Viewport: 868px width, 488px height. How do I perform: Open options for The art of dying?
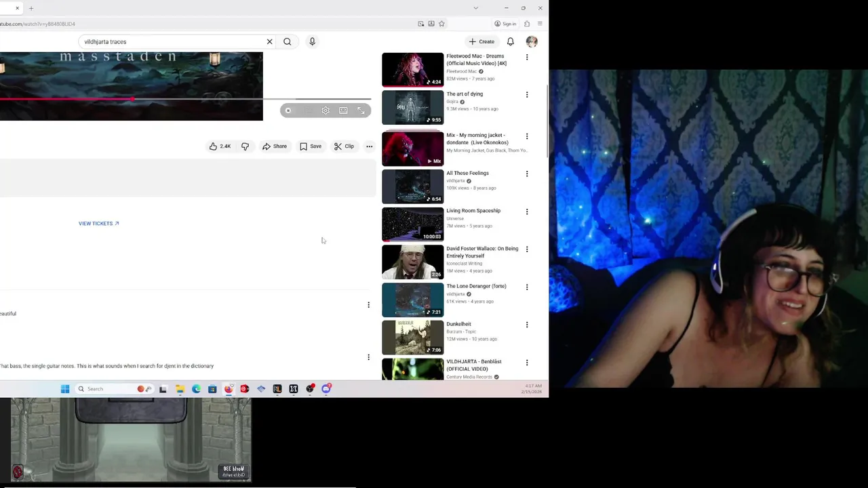[527, 95]
